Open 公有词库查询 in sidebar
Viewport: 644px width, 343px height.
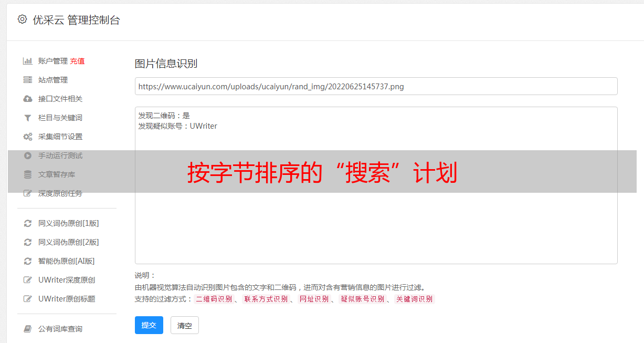click(60, 329)
